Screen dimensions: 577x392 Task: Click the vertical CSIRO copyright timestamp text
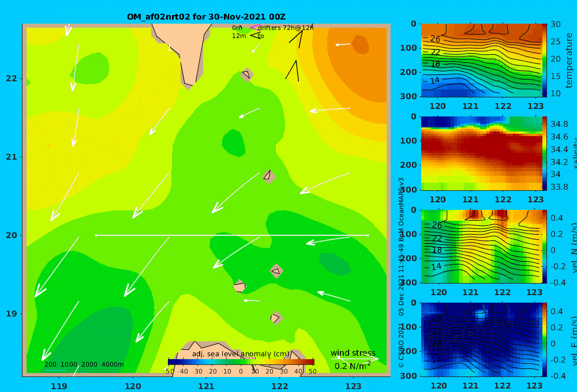tap(401, 273)
